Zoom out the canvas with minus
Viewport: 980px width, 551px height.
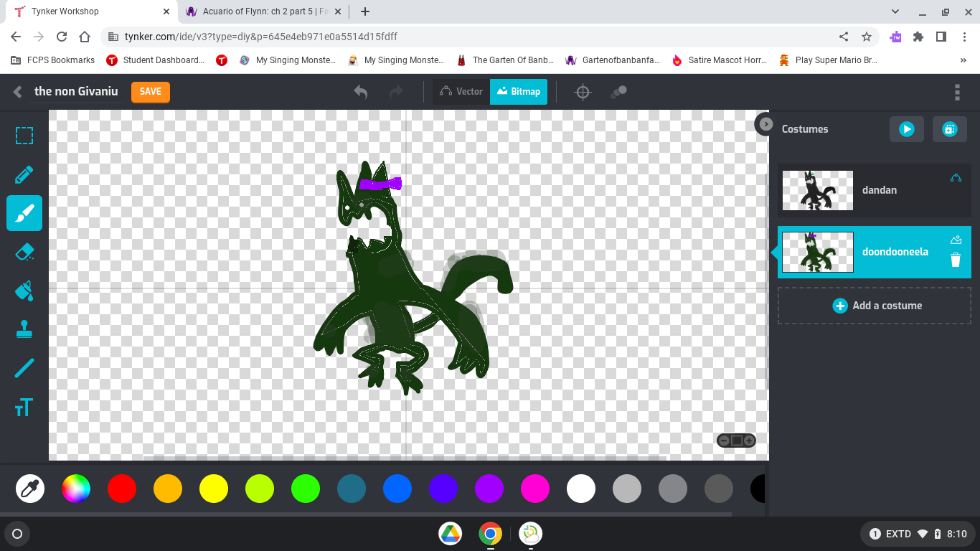(724, 441)
